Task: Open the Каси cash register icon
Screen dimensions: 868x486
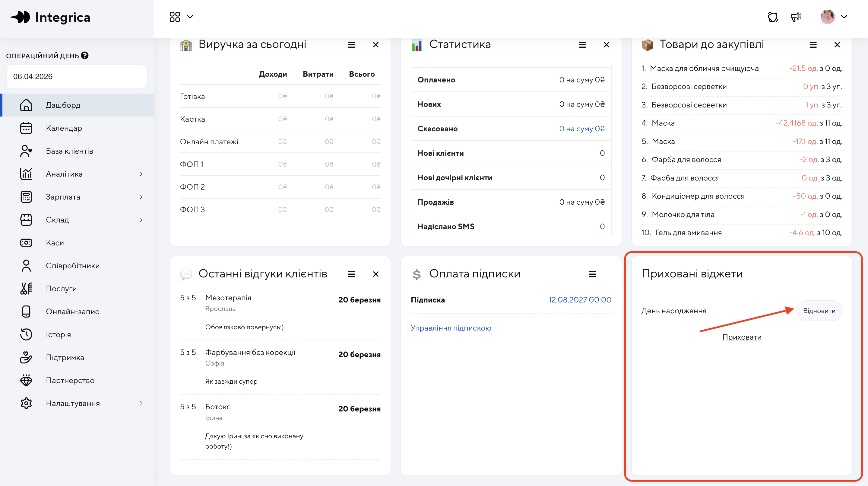Action: pyautogui.click(x=26, y=243)
